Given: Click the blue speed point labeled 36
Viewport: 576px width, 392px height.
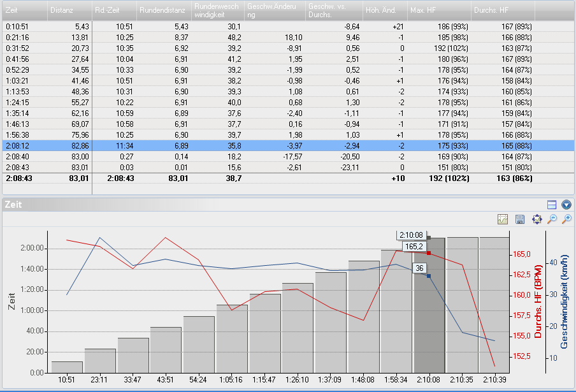Looking at the screenshot, I should [429, 276].
